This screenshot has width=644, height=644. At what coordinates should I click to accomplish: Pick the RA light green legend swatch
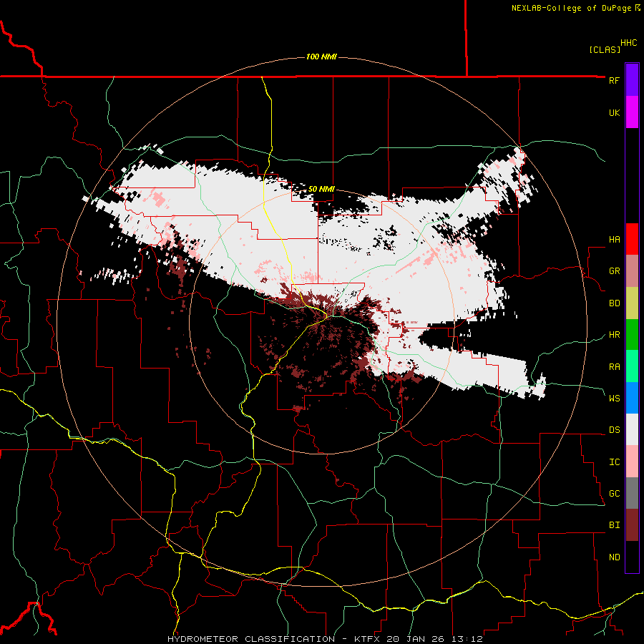click(x=632, y=366)
